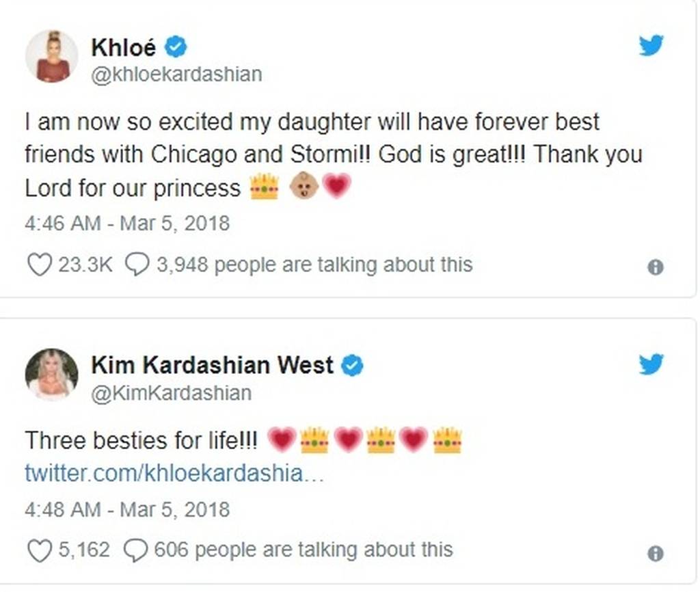Open the 4:48 AM - Mar 5, 2018 timestamp

point(127,509)
